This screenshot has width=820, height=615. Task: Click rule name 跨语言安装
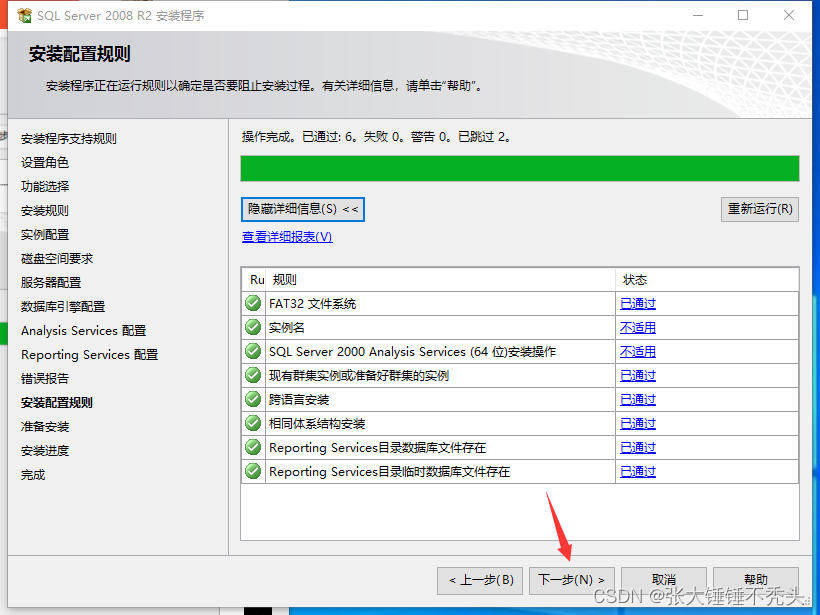pos(299,400)
